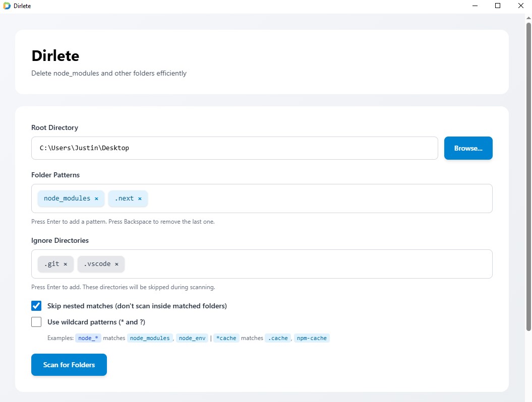Click empty space in Folder Patterns box

click(x=318, y=198)
